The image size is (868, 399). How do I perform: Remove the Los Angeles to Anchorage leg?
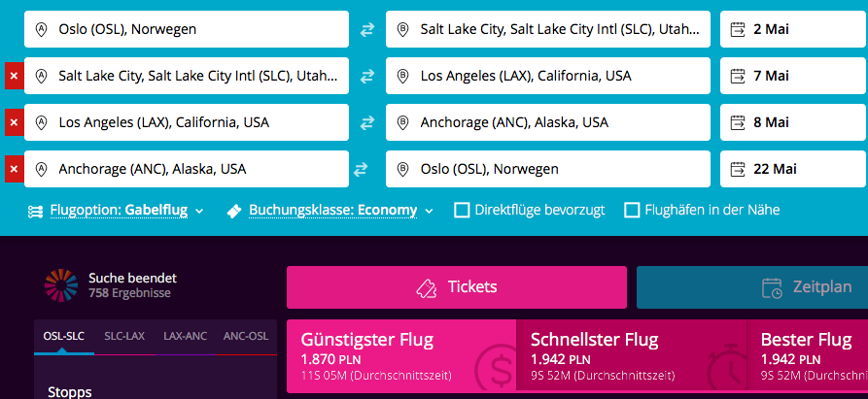(x=14, y=122)
